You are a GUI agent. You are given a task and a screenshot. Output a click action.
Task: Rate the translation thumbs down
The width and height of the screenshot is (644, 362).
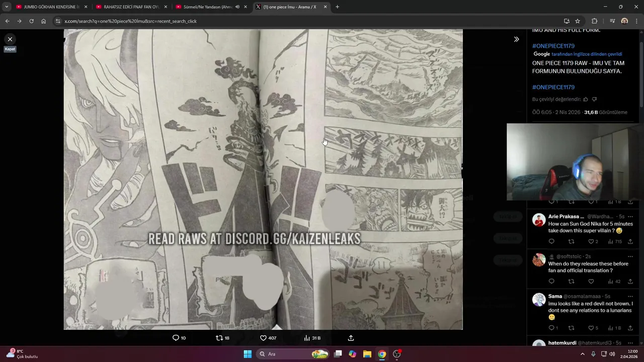coord(594,99)
